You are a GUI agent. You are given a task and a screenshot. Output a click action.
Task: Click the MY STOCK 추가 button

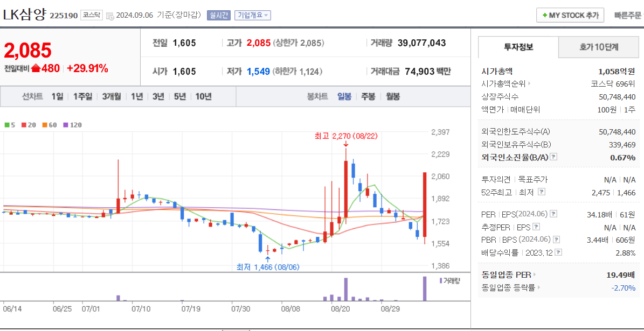(570, 15)
